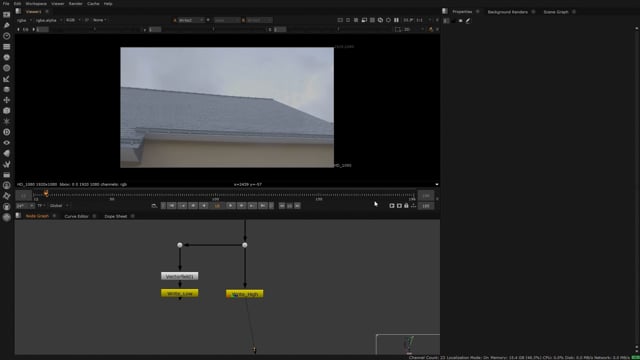Click the orange stop button
640x360 pixels.
(x=217, y=206)
